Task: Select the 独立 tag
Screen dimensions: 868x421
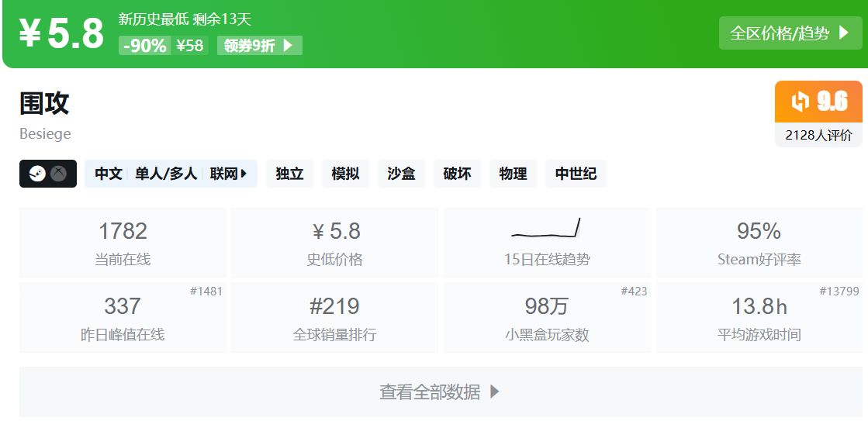Action: point(289,174)
